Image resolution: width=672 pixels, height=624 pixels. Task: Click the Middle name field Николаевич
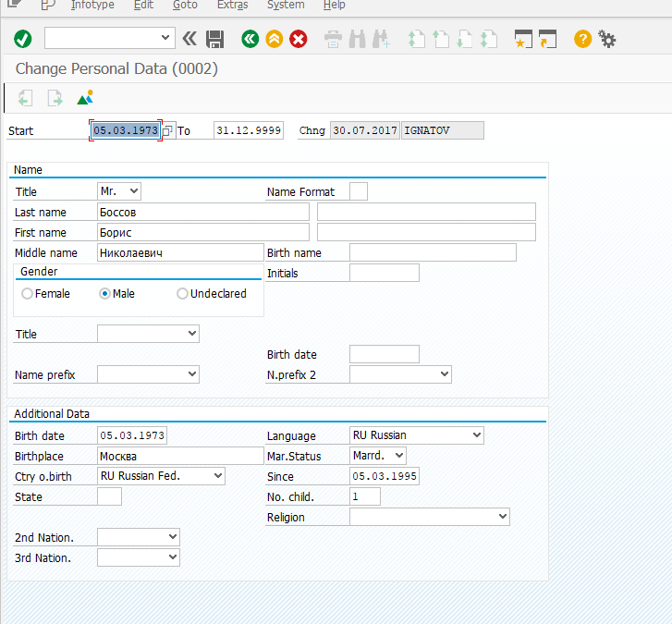click(x=180, y=252)
